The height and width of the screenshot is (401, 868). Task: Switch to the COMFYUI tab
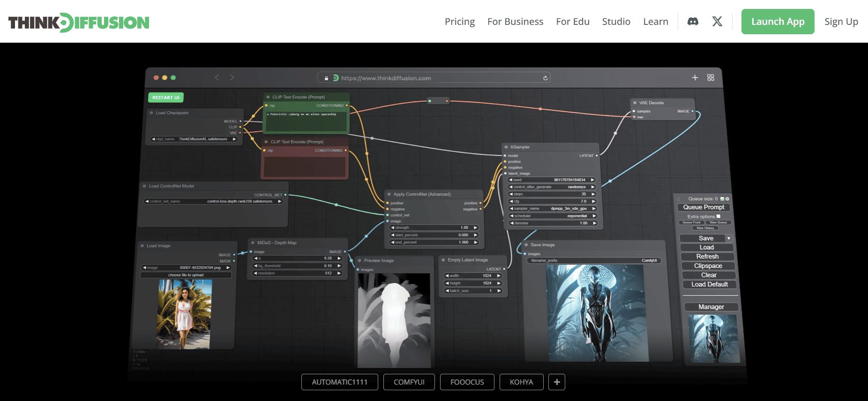pyautogui.click(x=409, y=382)
